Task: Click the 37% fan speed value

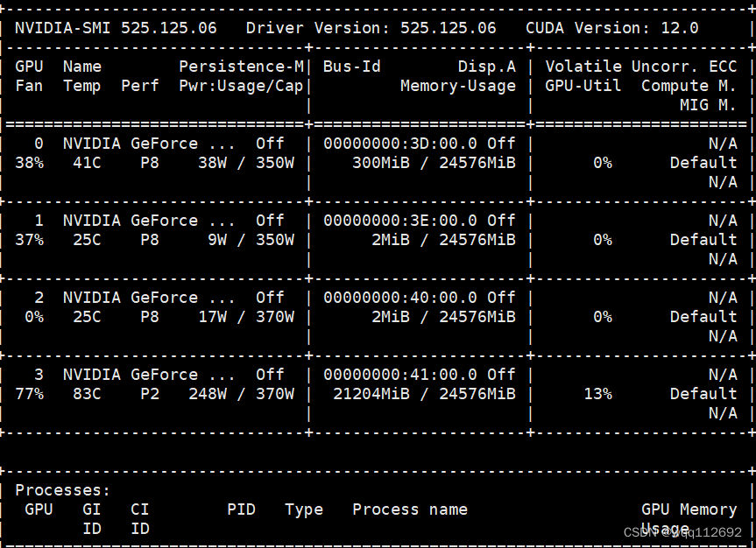Action: (x=29, y=240)
